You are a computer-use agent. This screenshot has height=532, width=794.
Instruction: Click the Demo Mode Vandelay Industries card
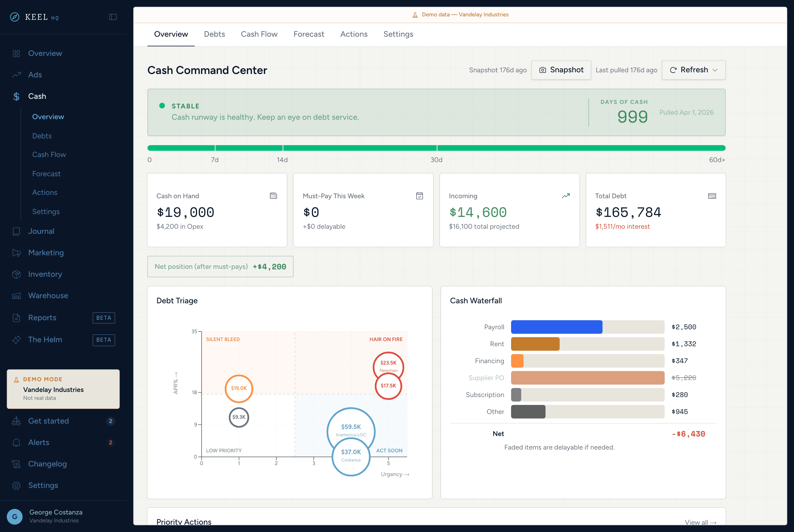(63, 389)
